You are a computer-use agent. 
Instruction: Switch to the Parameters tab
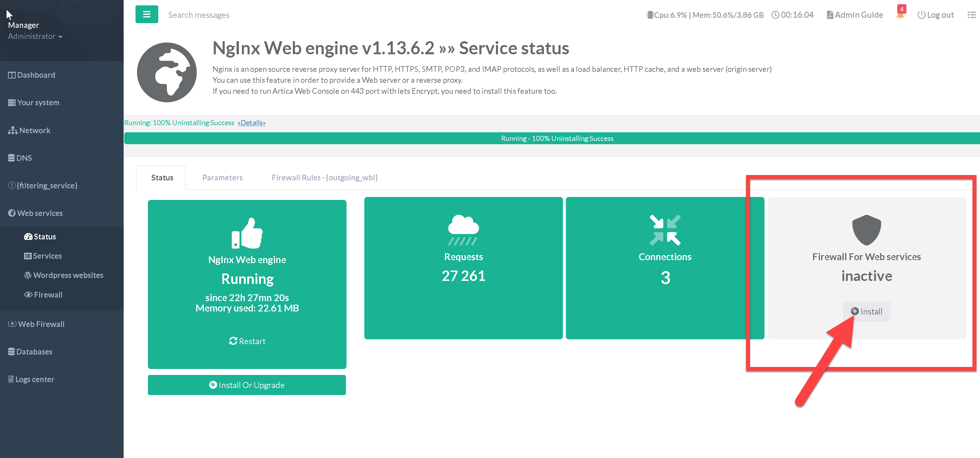(x=222, y=177)
